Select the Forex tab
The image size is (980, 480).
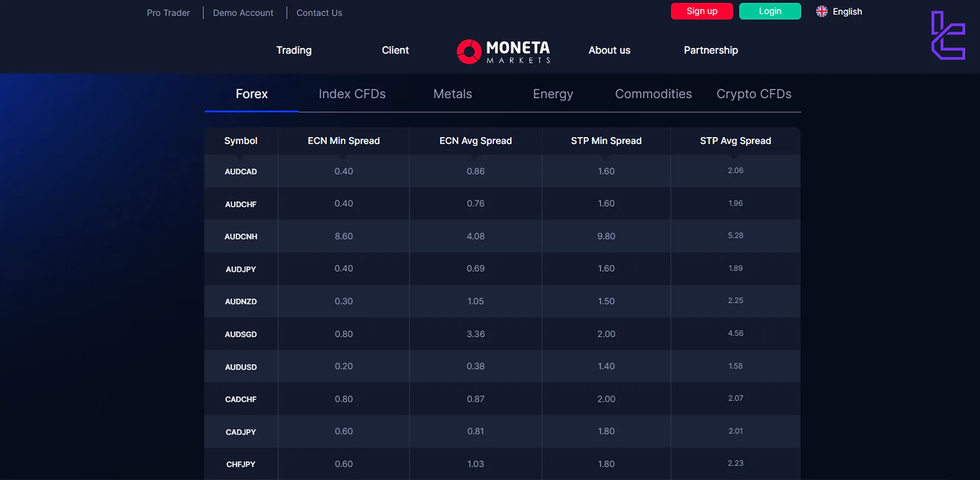point(252,94)
